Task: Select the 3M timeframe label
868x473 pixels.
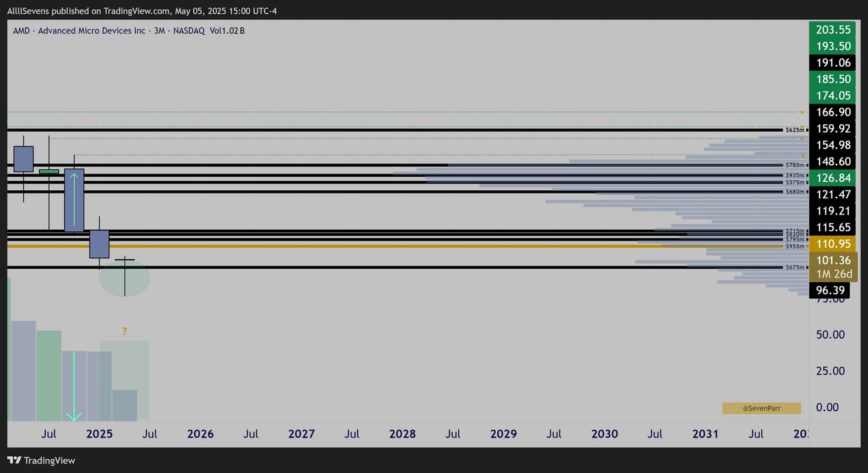Action: [x=159, y=31]
